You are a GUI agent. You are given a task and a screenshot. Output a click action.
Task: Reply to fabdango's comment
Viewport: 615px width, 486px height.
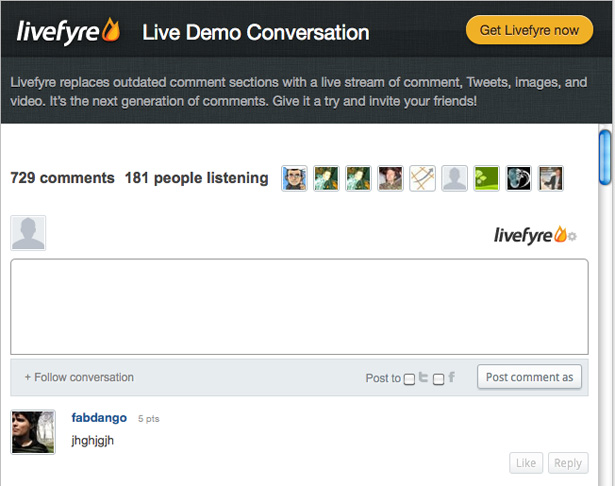568,463
